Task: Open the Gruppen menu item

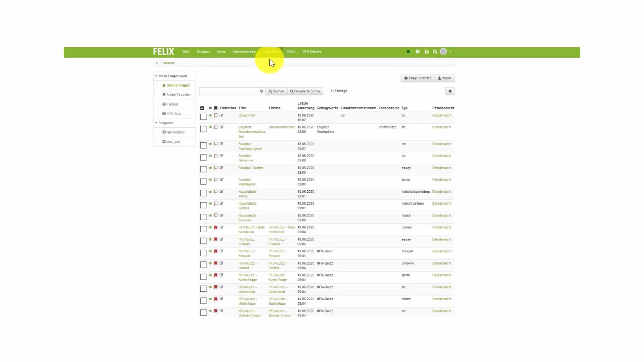Action: click(x=203, y=52)
